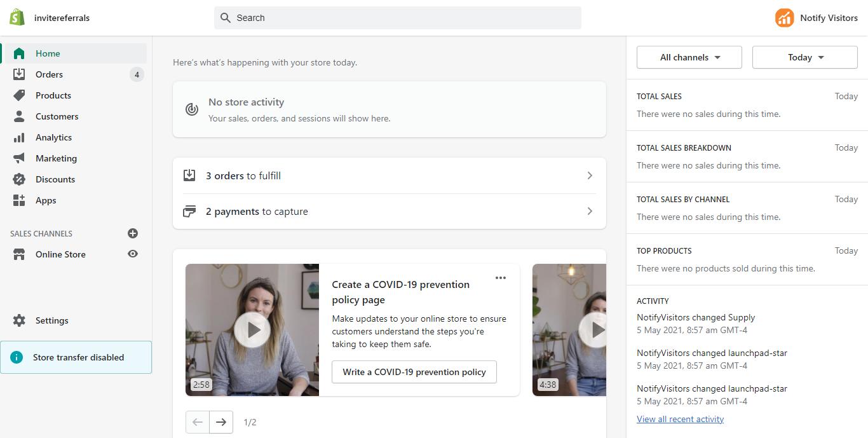Click the Products tag icon
The image size is (868, 438).
(x=19, y=95)
